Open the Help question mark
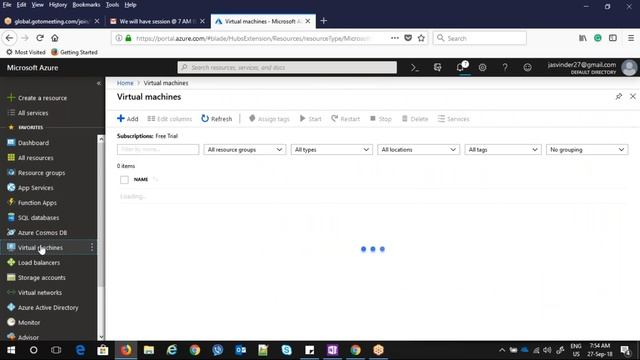 [x=505, y=67]
